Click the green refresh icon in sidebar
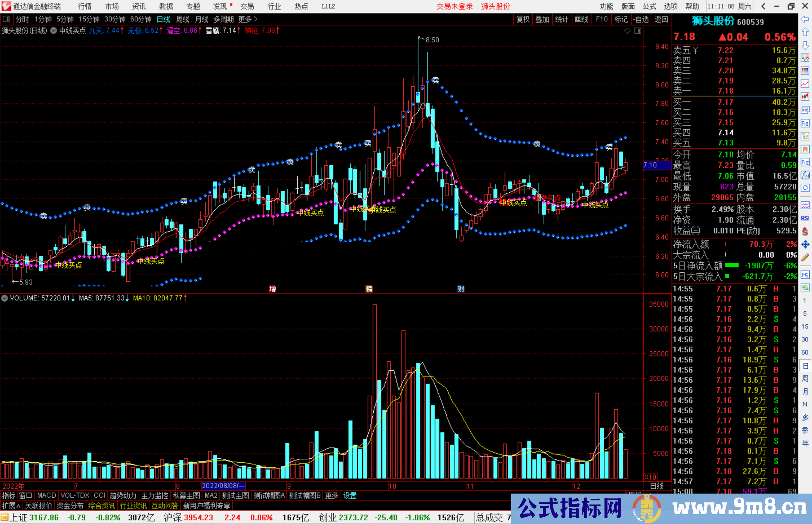Image resolution: width=812 pixels, height=524 pixels. (805, 288)
